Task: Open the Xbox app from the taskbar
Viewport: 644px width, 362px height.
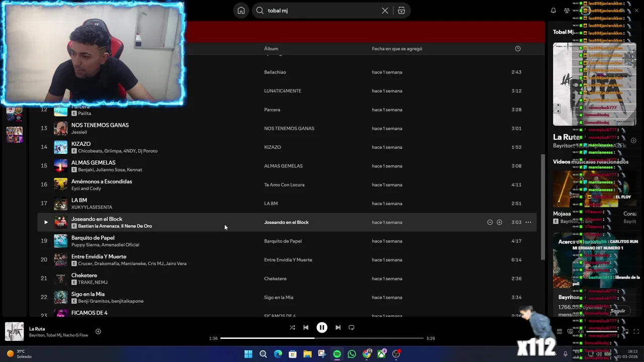Action: pyautogui.click(x=382, y=354)
